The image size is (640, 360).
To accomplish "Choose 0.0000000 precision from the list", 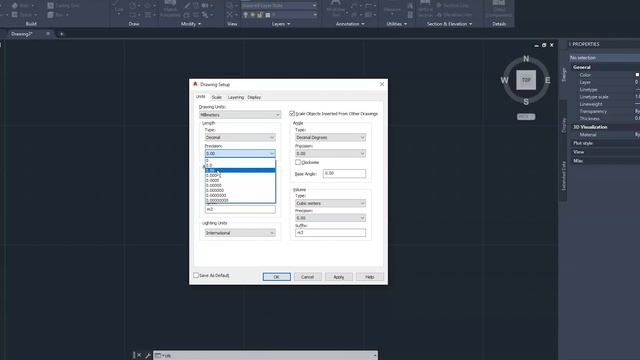I will [x=240, y=196].
